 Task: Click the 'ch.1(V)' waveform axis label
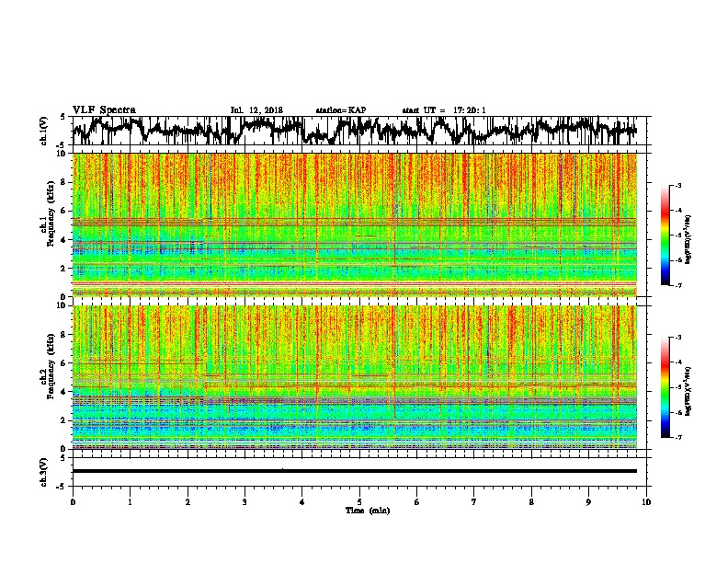click(x=43, y=131)
